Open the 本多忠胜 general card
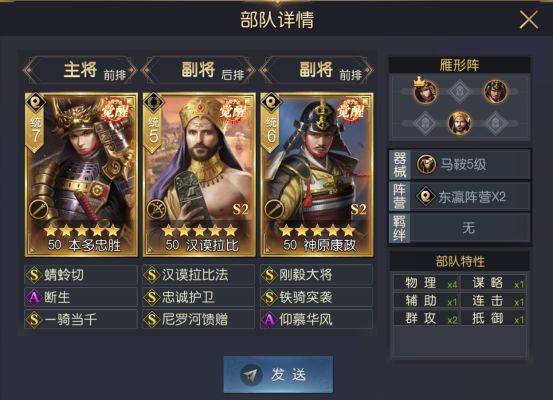 pos(81,175)
